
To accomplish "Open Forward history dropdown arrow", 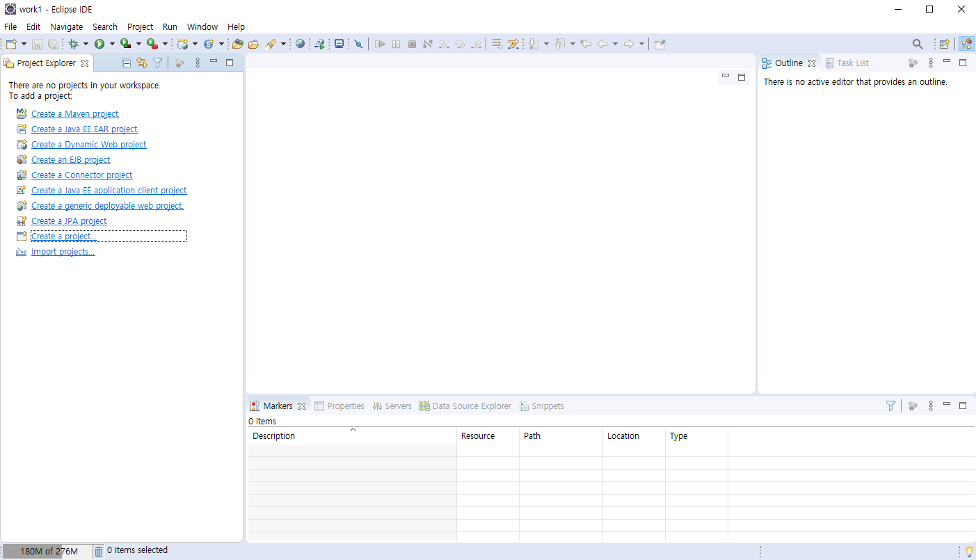I will point(641,44).
